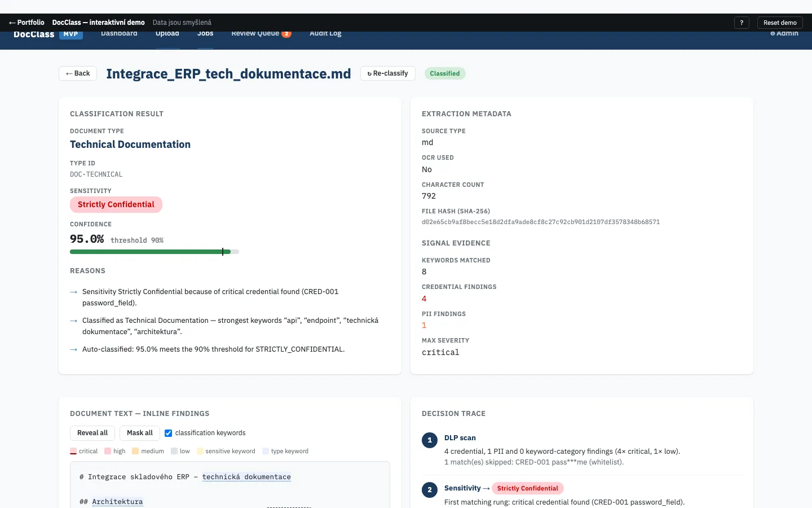This screenshot has height=508, width=812.
Task: Return to Portfolio link
Action: coord(27,23)
